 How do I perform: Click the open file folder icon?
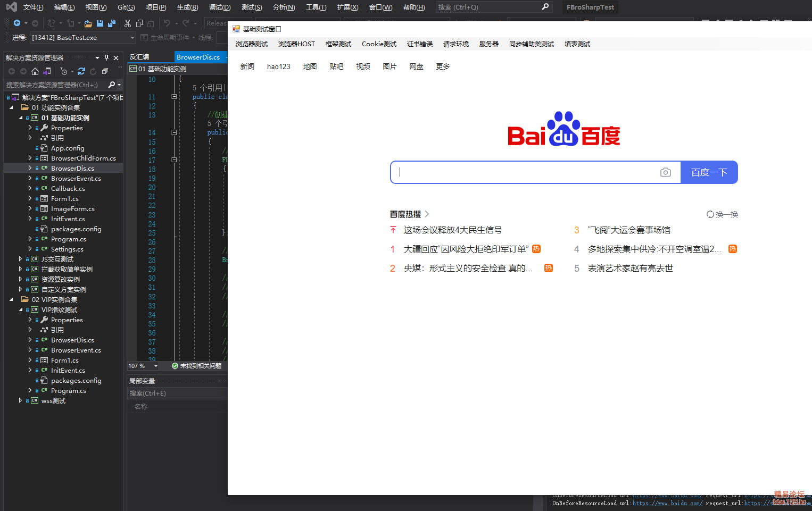coord(88,23)
